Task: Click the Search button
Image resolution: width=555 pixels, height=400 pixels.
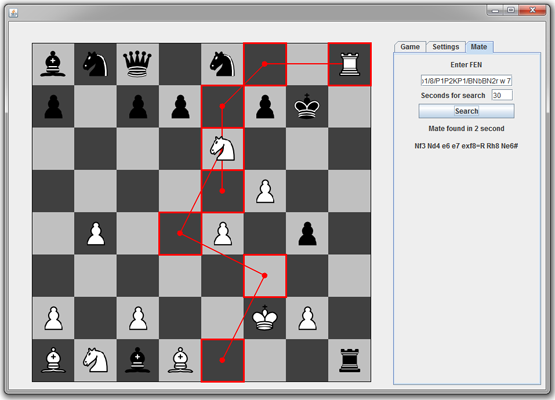Action: pos(466,111)
